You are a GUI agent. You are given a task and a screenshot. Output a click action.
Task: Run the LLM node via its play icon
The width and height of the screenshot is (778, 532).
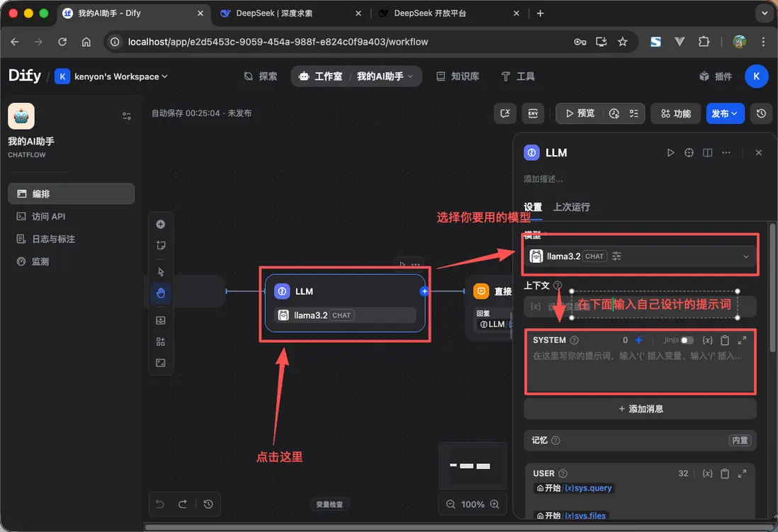[671, 152]
